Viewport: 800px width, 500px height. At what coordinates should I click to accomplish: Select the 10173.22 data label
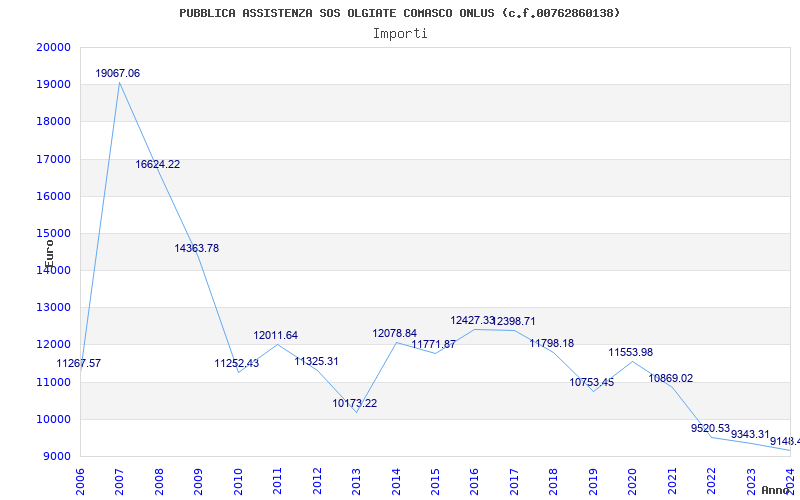point(355,404)
